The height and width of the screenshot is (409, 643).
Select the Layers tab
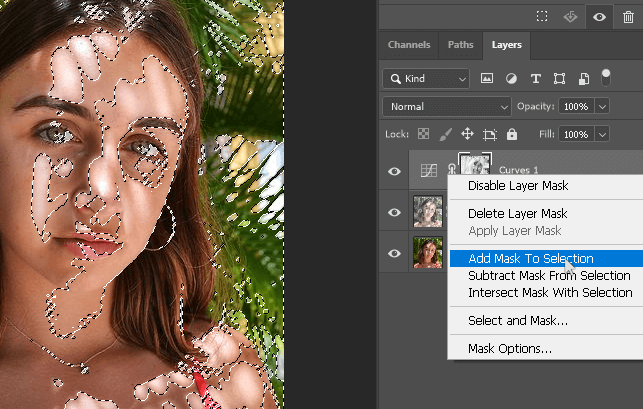[x=506, y=45]
